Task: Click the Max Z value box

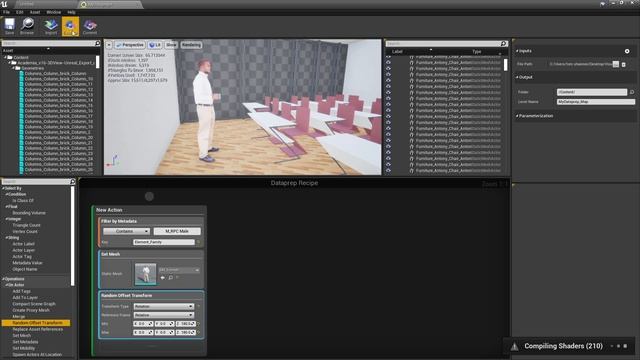Action: [186, 333]
